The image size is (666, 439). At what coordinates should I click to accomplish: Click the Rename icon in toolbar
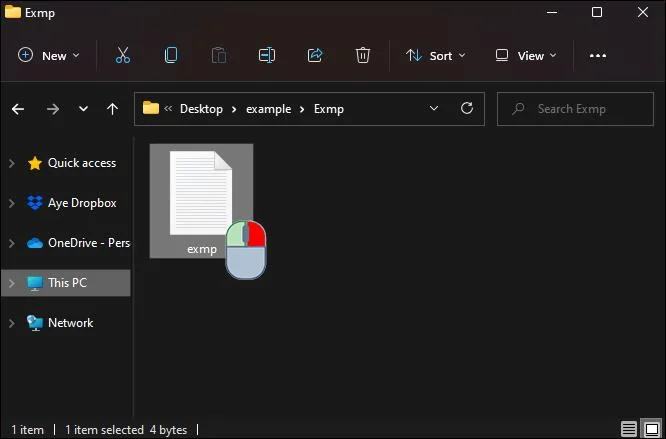point(267,55)
